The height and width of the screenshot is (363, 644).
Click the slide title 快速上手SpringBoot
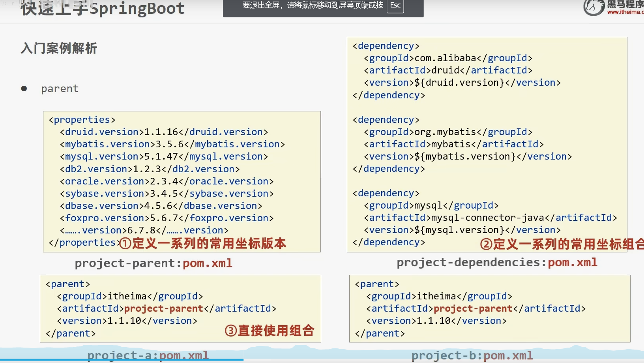click(103, 8)
